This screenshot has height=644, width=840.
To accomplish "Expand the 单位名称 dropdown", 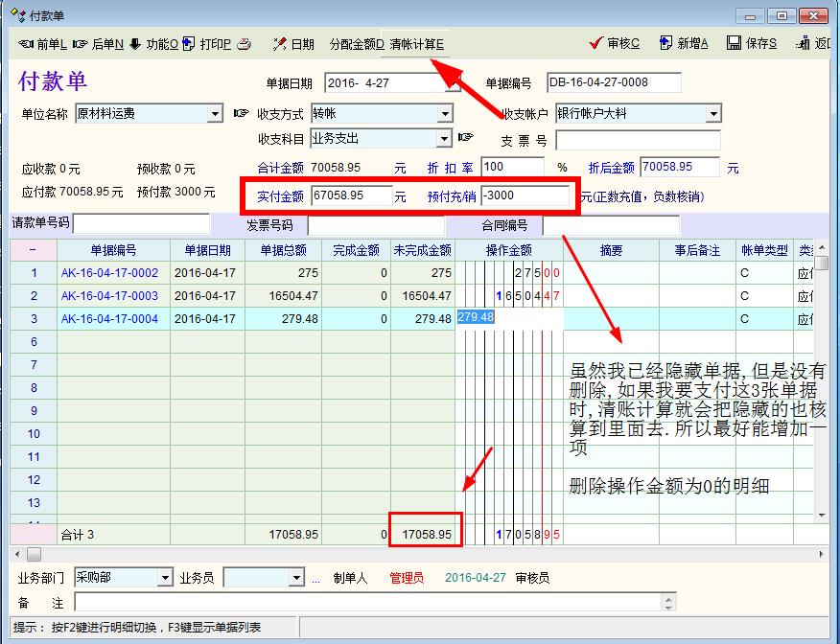I will click(x=215, y=114).
